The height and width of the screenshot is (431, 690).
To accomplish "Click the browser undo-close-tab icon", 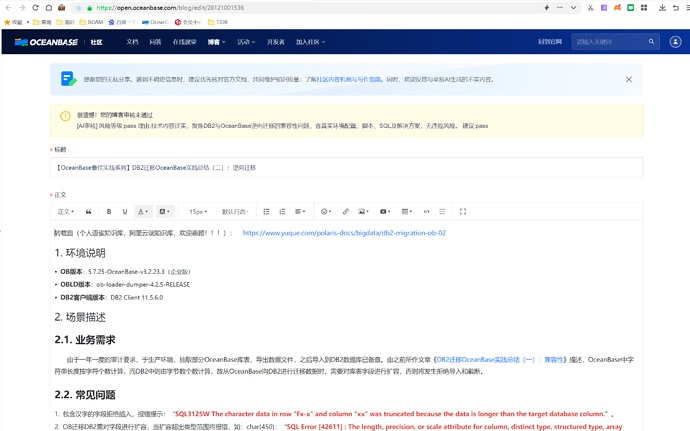I will point(675,7).
